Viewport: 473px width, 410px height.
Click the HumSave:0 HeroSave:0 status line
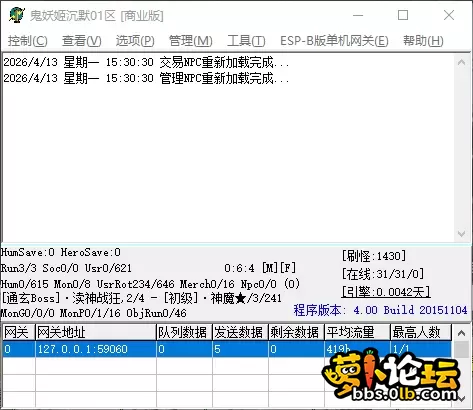click(x=61, y=252)
